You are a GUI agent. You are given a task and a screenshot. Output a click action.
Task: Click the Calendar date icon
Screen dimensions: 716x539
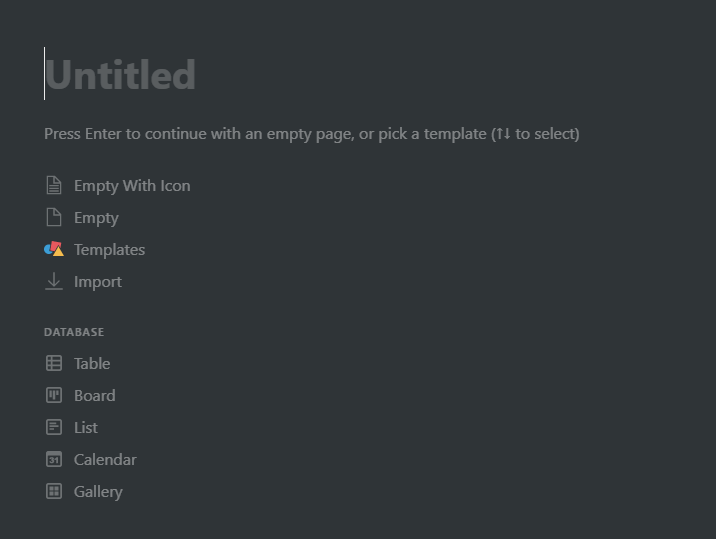pyautogui.click(x=54, y=460)
